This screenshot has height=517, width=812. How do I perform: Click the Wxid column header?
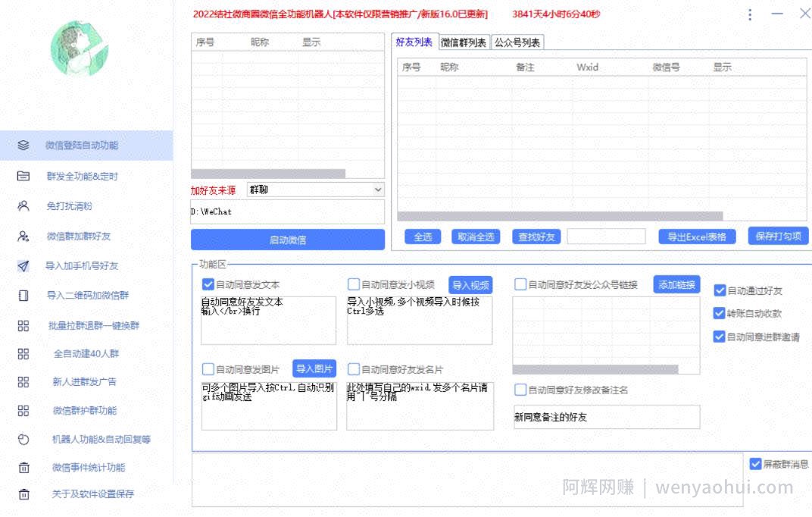[x=587, y=67]
